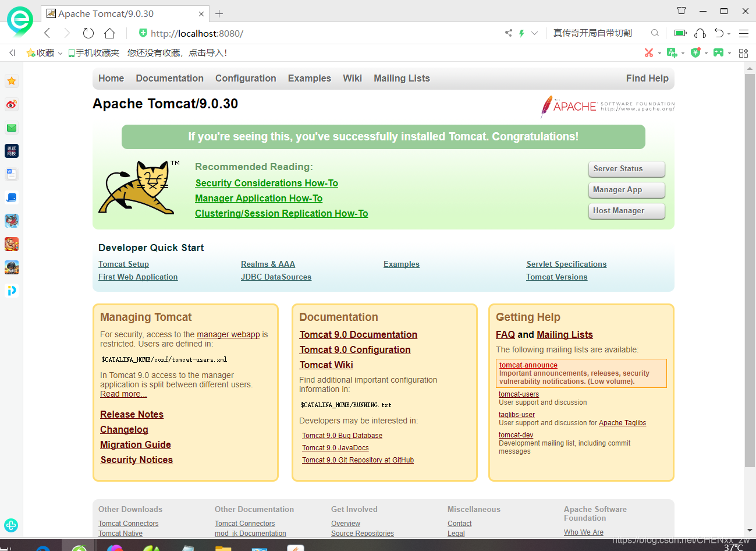Open Security Considerations How-To link

tap(267, 183)
